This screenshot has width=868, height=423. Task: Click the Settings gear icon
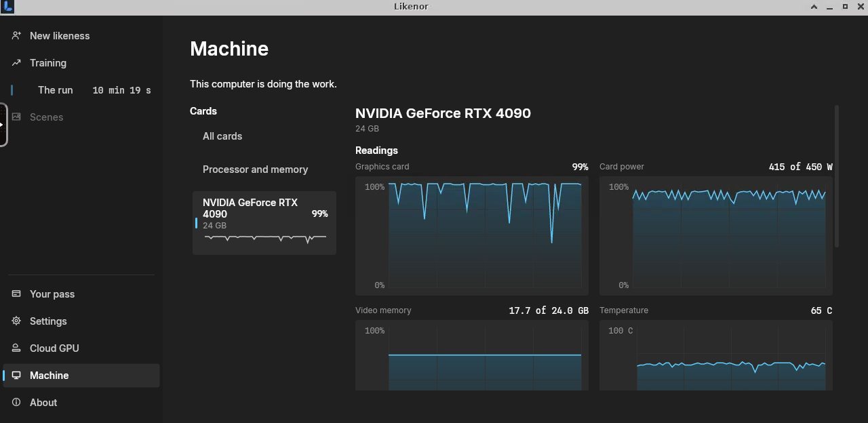16,321
